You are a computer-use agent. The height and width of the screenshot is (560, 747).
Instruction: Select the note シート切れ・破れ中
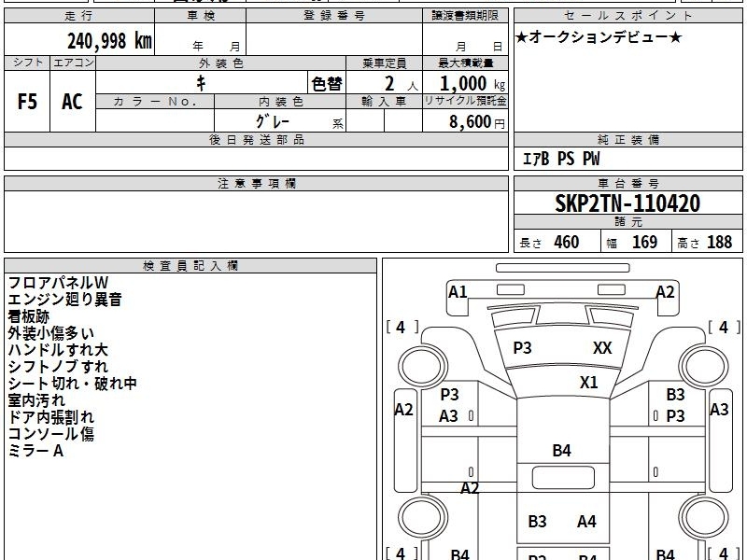point(73,384)
